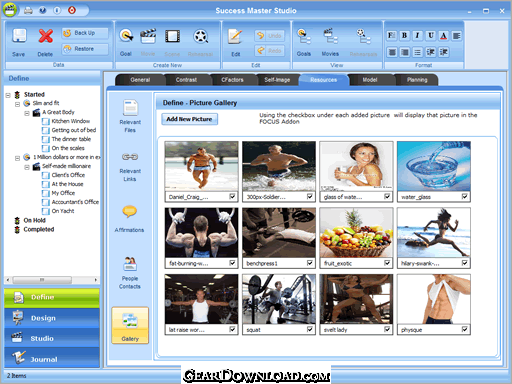Switch to the Planning tab

[417, 80]
